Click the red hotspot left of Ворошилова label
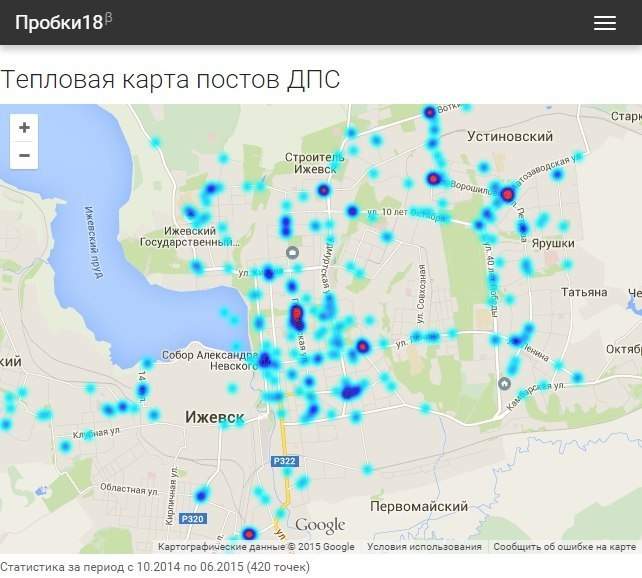 [x=433, y=179]
